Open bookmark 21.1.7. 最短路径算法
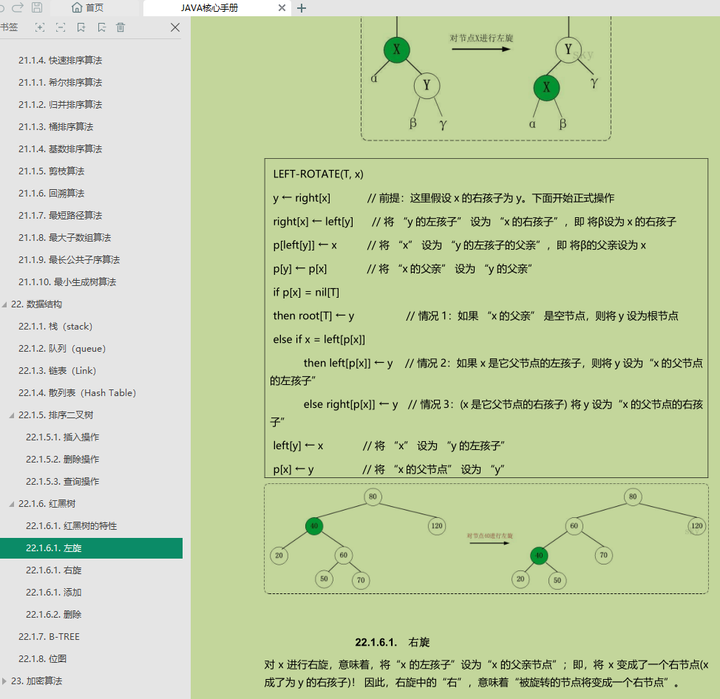Image resolution: width=720 pixels, height=699 pixels. [x=60, y=215]
